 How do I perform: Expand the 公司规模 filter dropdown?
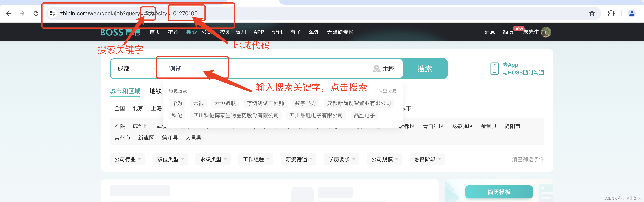pos(384,159)
